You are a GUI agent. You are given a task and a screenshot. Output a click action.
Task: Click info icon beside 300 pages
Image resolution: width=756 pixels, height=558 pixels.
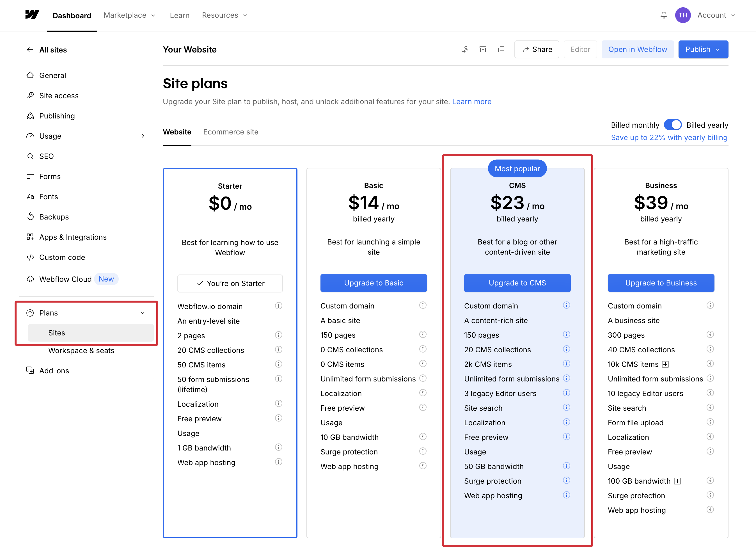click(x=710, y=334)
